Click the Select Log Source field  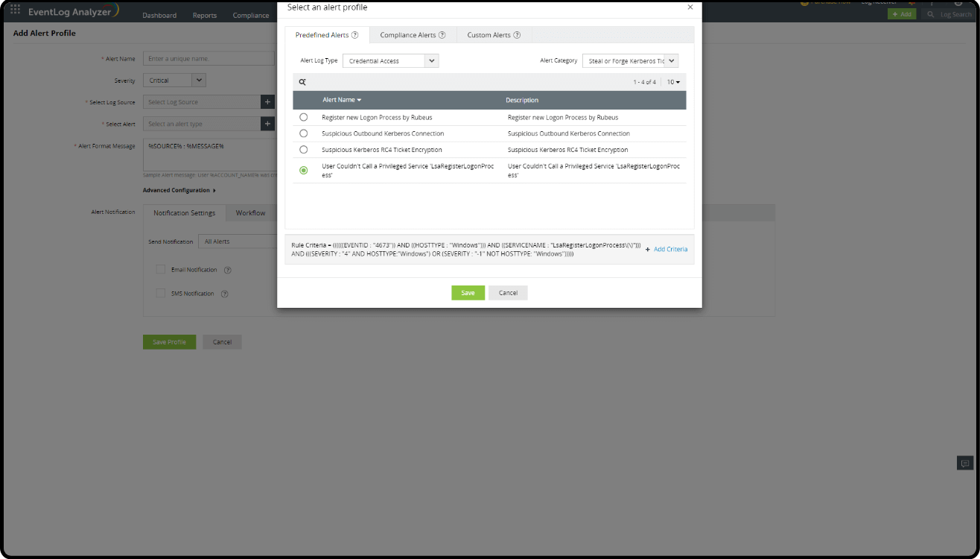(x=202, y=102)
